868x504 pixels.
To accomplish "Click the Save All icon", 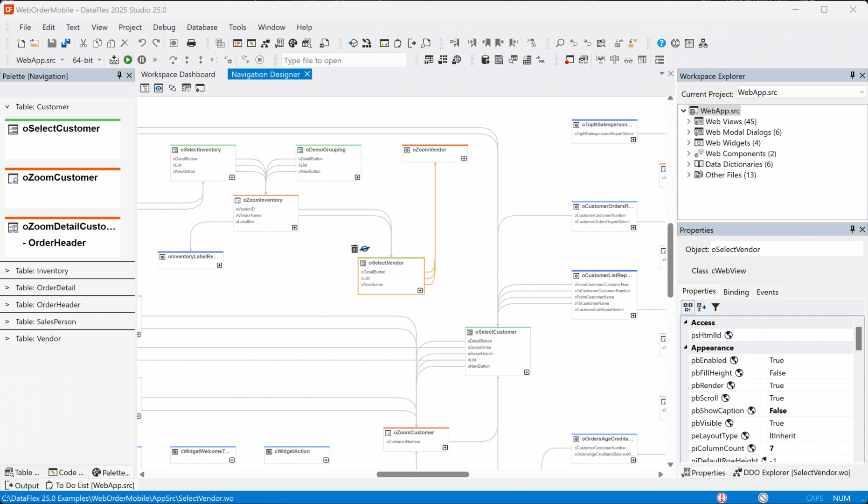I will 66,43.
